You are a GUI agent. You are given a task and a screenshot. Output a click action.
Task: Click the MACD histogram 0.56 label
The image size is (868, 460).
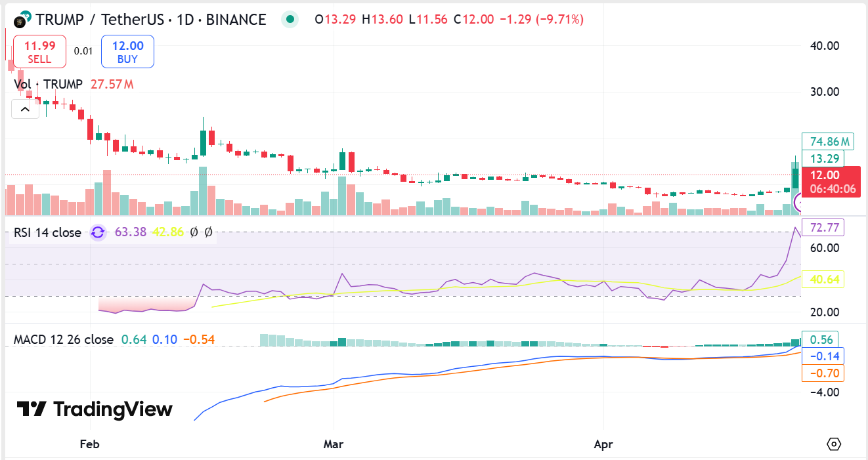[x=821, y=340]
